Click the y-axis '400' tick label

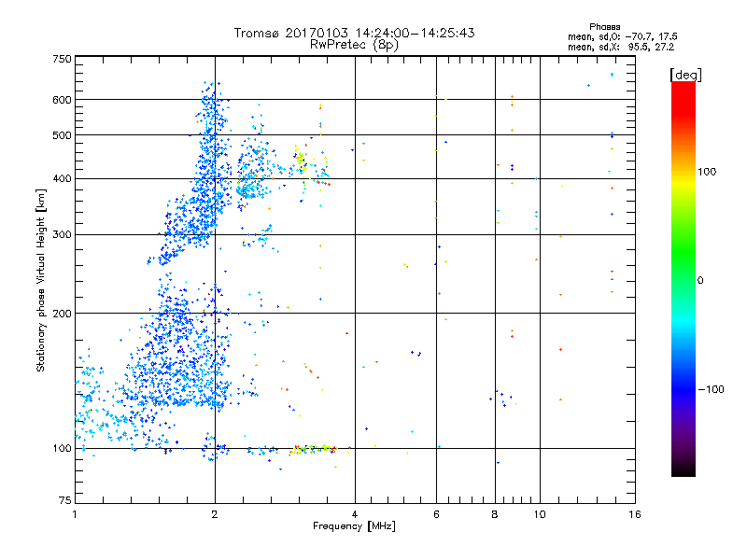(x=63, y=179)
